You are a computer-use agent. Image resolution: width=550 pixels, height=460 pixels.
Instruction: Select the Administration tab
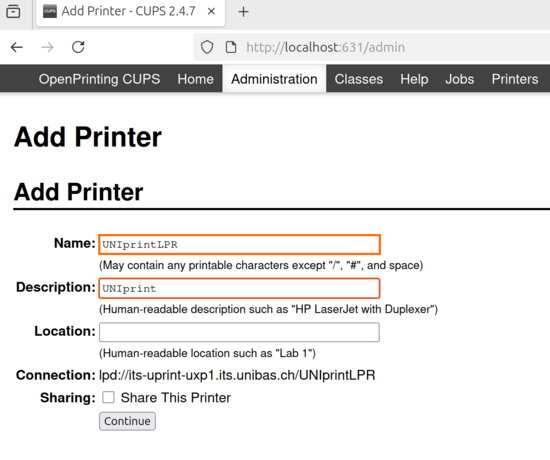[274, 79]
